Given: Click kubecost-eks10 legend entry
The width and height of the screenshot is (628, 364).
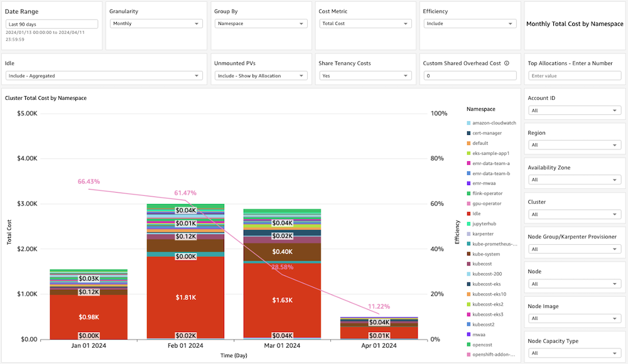Looking at the screenshot, I should click(x=487, y=294).
